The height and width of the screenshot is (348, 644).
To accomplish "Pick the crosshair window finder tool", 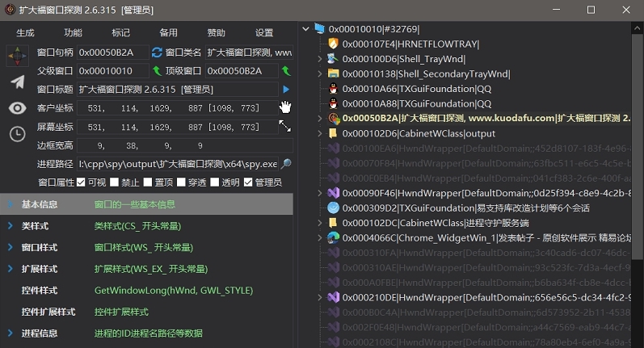I will click(x=17, y=56).
